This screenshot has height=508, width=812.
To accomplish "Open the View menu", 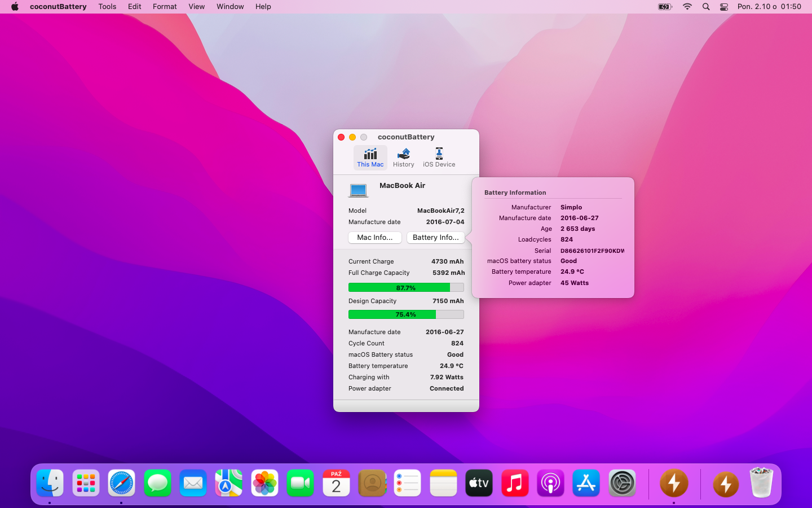I will (196, 7).
